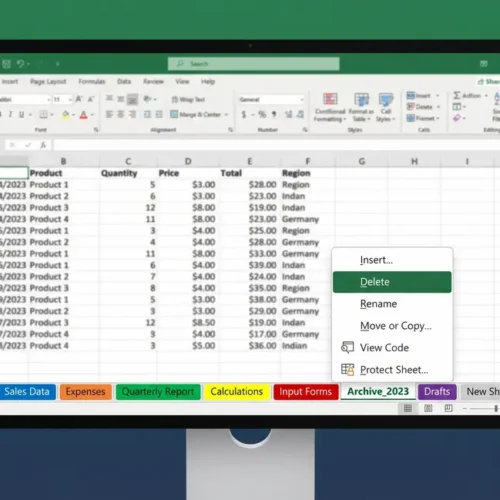Click the Insert Function fx icon
Screen dimensions: 500x500
tap(43, 145)
